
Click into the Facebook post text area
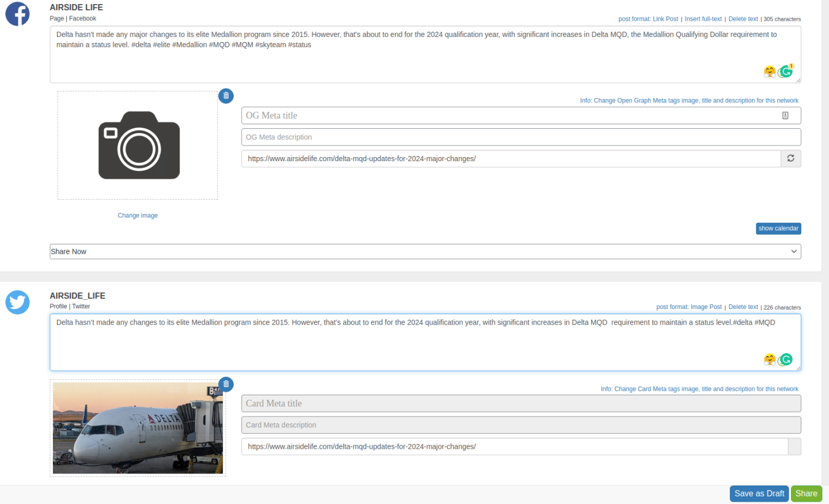point(425,54)
